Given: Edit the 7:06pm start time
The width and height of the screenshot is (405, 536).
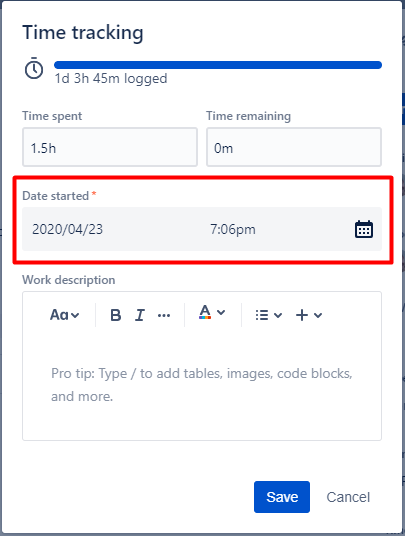Looking at the screenshot, I should (x=233, y=229).
